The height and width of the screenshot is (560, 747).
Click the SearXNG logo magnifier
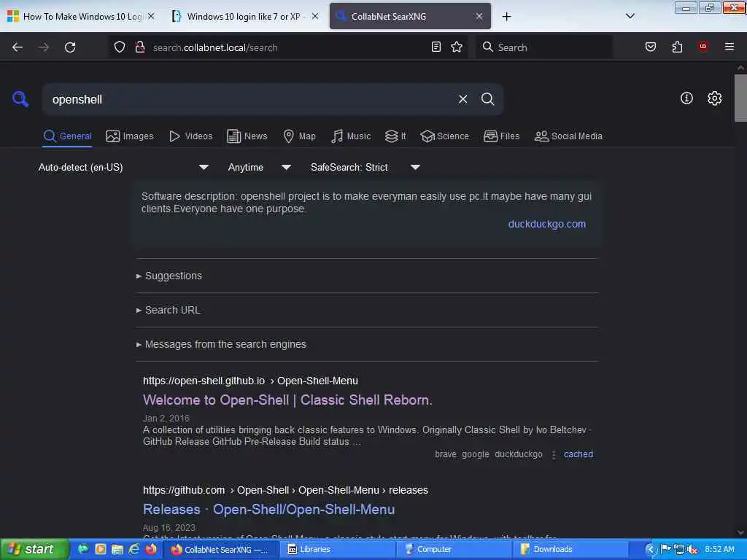coord(20,99)
